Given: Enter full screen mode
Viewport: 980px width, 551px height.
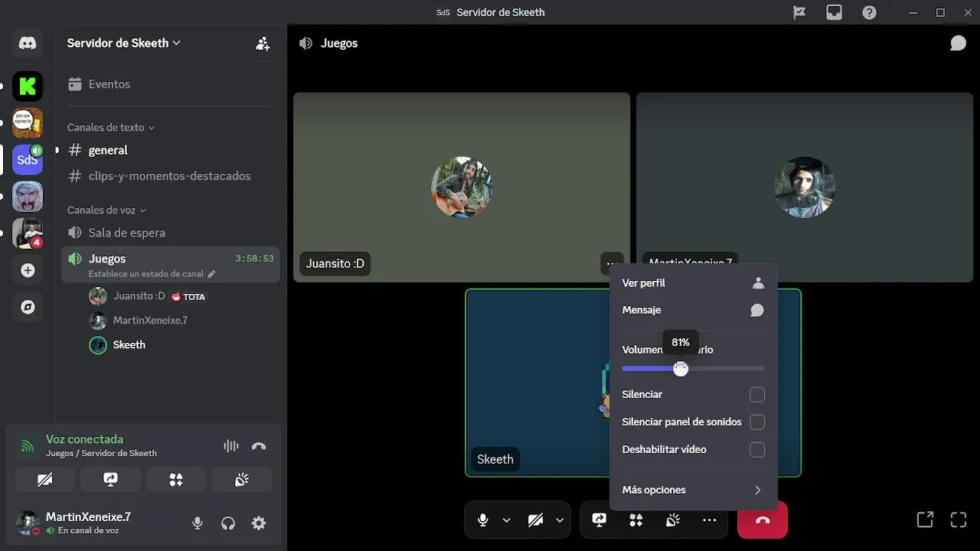Looking at the screenshot, I should point(959,520).
